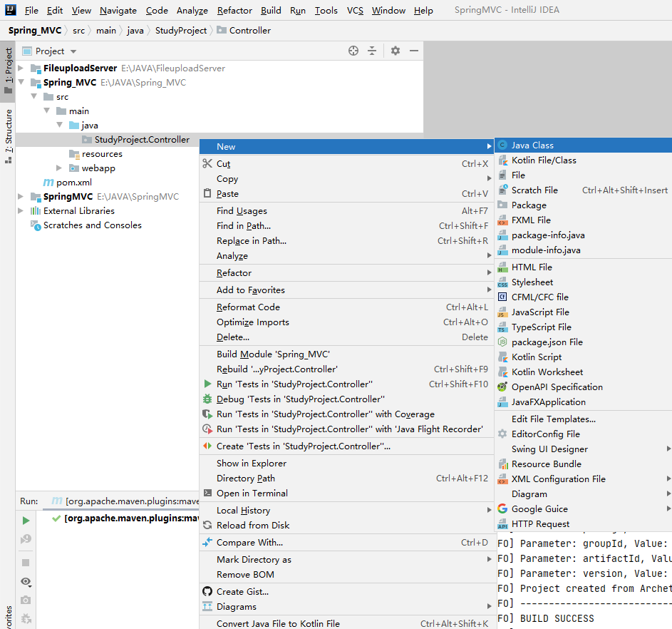Toggle the eye icon in Run panel
Viewport: 672px width, 629px height.
coord(26,582)
